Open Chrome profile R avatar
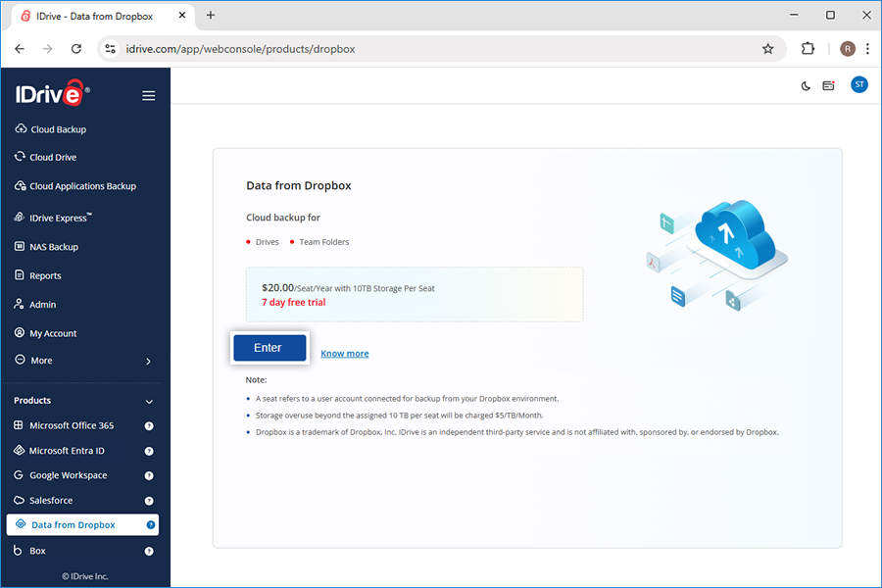The height and width of the screenshot is (588, 882). [848, 49]
